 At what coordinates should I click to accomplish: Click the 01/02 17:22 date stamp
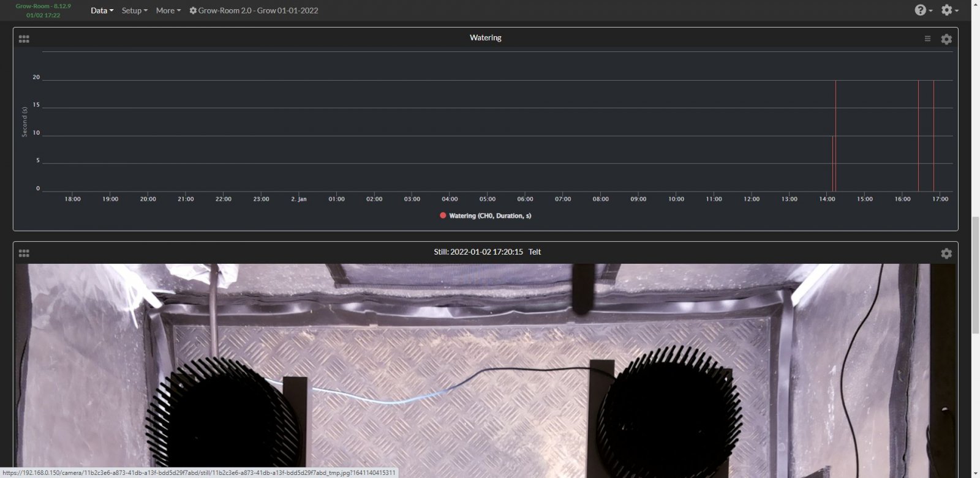pos(43,15)
